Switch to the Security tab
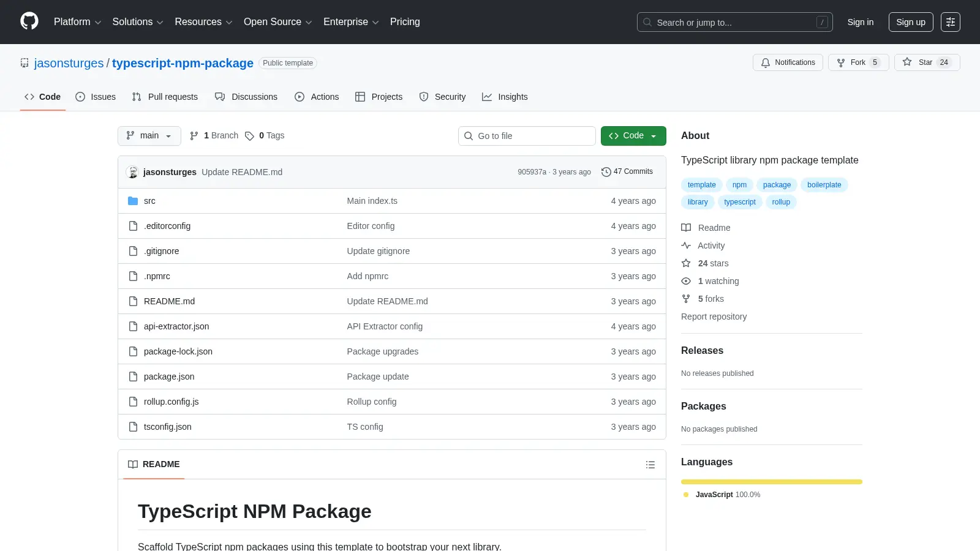The image size is (980, 551). point(442,97)
